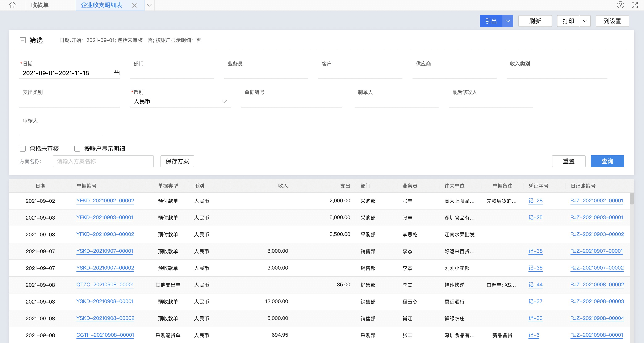Open voucher 记-33
Screen dimensions: 644x343
click(535, 318)
